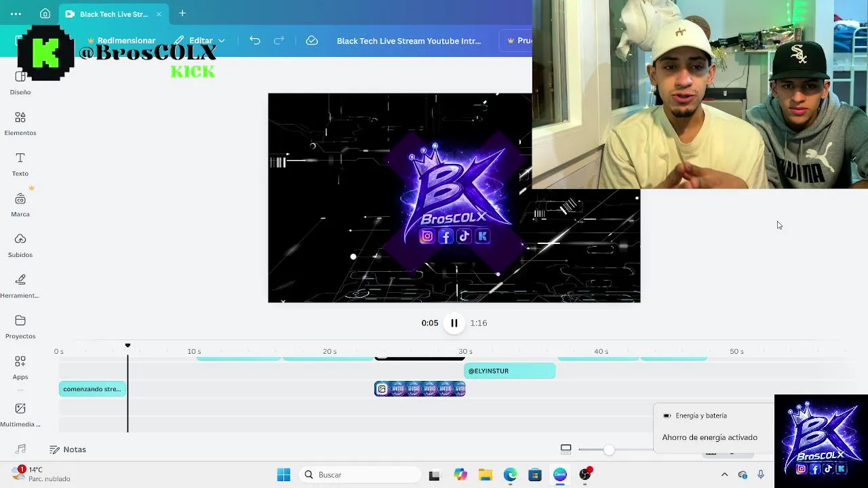Click the timeline playhead marker

(127, 346)
